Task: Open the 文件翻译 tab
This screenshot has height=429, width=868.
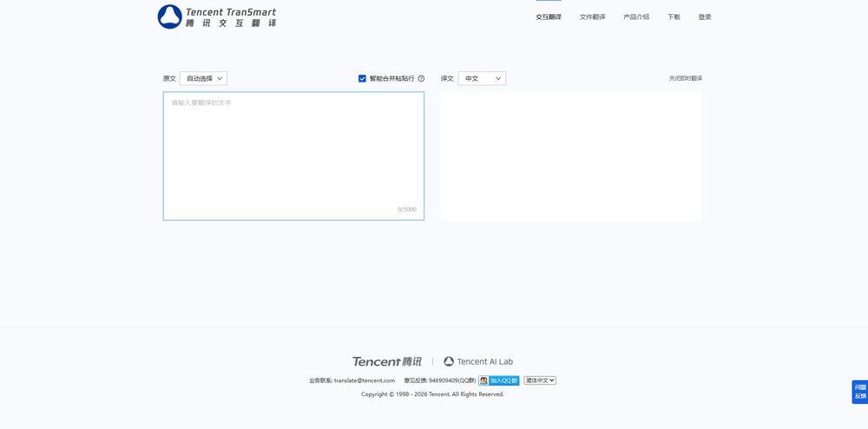Action: click(x=592, y=17)
